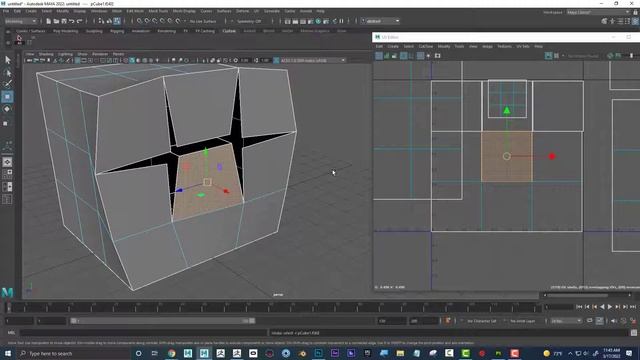This screenshot has height=360, width=640.
Task: Click the Redo arrow in status line
Action: [x=80, y=21]
